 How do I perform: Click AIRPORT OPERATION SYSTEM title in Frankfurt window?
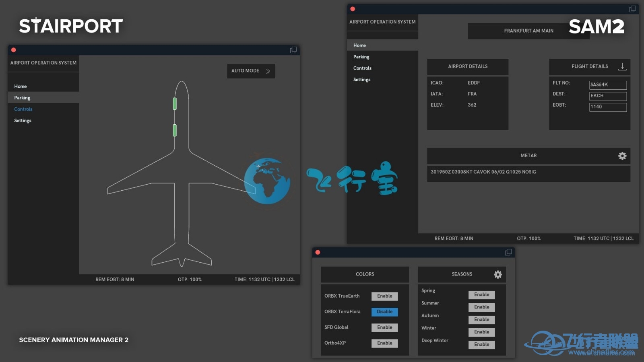[x=382, y=22]
